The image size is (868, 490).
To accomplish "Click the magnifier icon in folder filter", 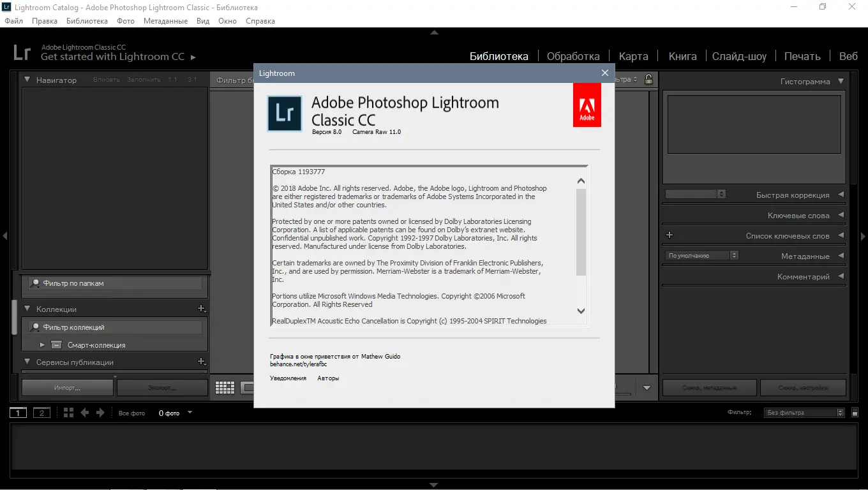I will pyautogui.click(x=36, y=283).
